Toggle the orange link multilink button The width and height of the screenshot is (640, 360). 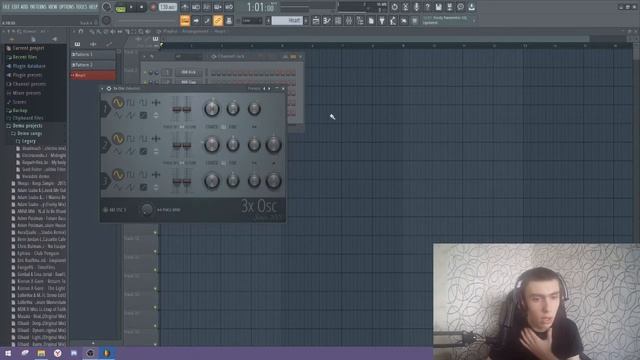pyautogui.click(x=218, y=20)
